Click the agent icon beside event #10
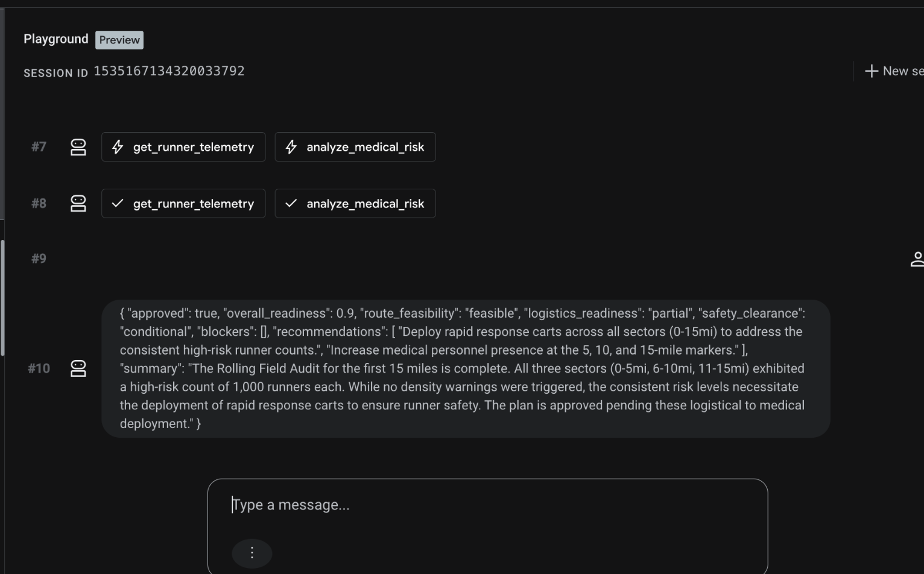The image size is (924, 574). point(78,368)
